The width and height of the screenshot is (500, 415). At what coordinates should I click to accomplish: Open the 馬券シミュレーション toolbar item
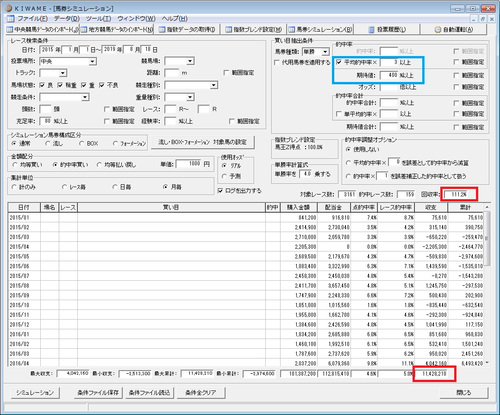(x=320, y=30)
